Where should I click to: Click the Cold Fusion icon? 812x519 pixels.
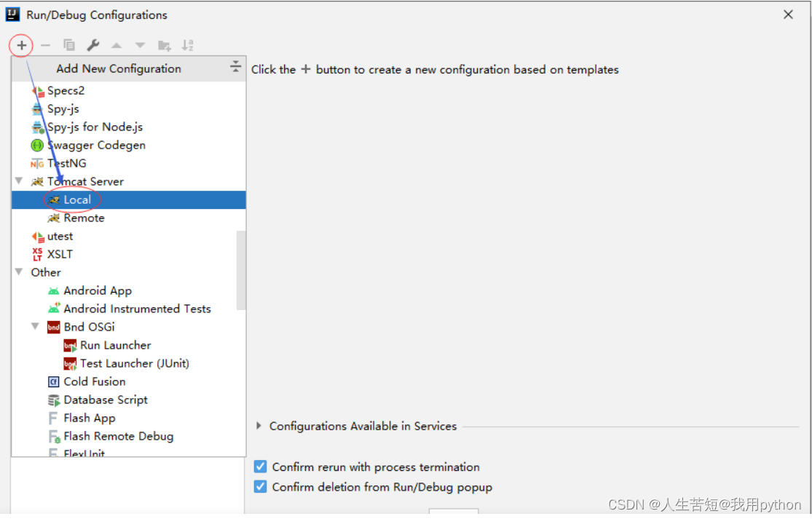tap(54, 382)
